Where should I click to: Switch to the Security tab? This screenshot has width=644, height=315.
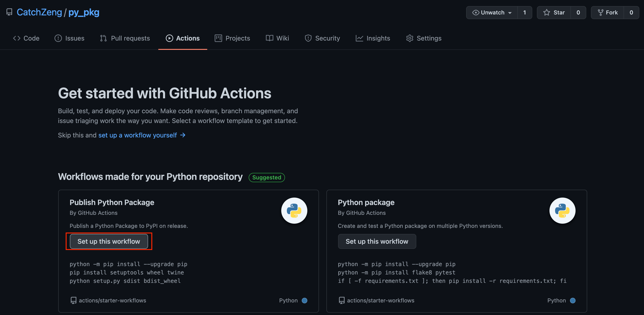coord(322,38)
